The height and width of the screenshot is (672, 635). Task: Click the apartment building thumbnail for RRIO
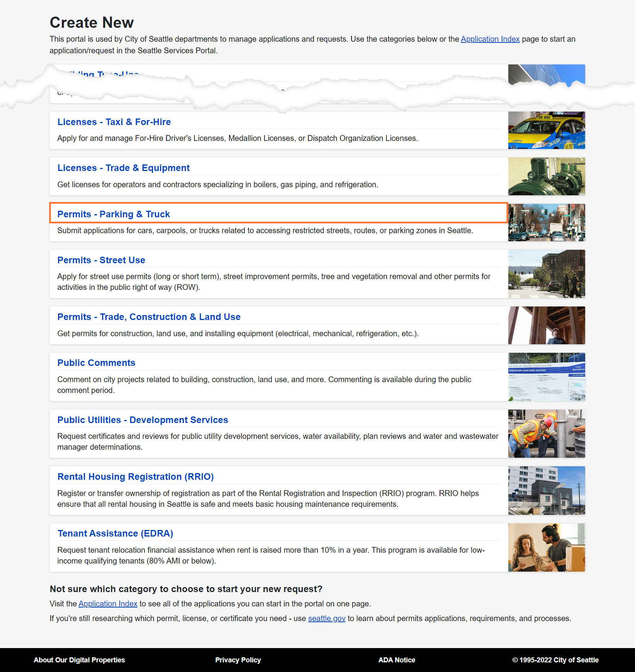coord(546,490)
